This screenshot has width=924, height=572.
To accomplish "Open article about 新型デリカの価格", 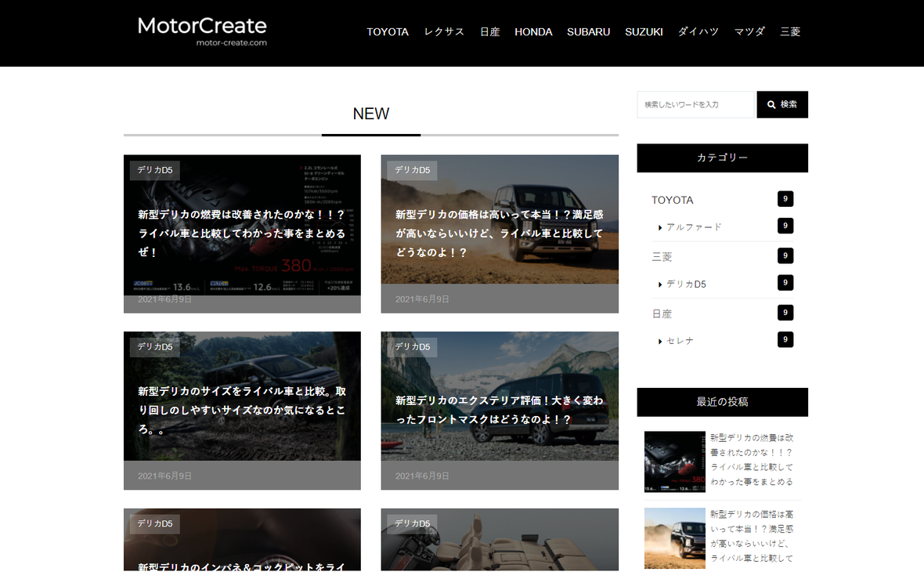I will click(499, 234).
